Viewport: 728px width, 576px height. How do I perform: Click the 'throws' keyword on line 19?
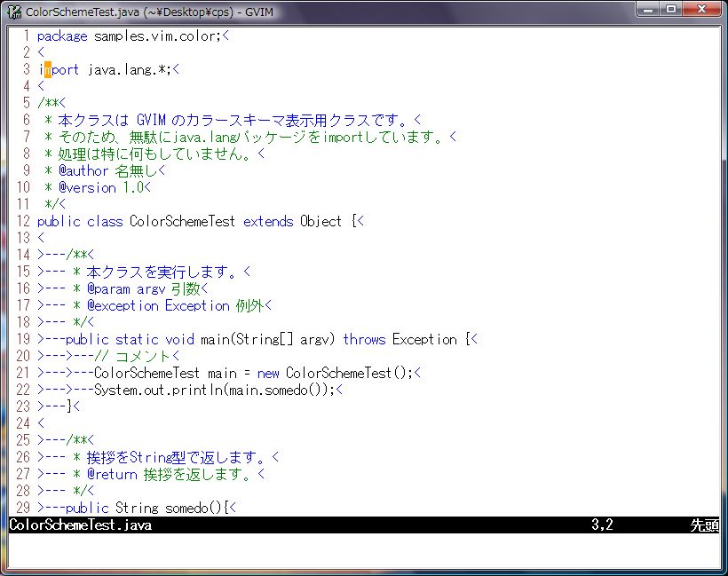(365, 339)
